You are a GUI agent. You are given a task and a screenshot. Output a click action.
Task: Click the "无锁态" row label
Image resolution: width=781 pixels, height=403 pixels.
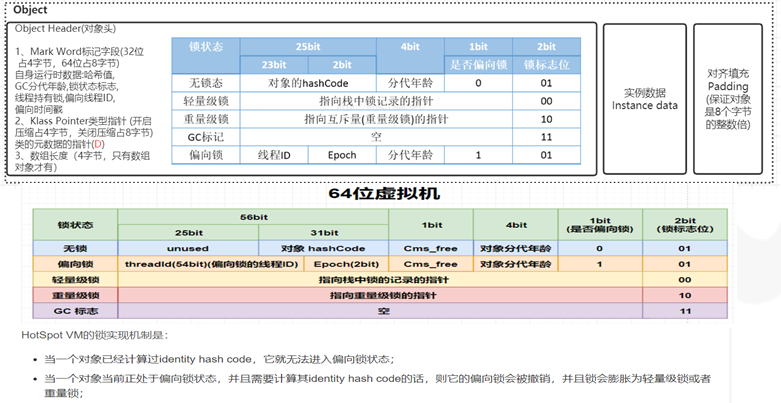tap(206, 83)
